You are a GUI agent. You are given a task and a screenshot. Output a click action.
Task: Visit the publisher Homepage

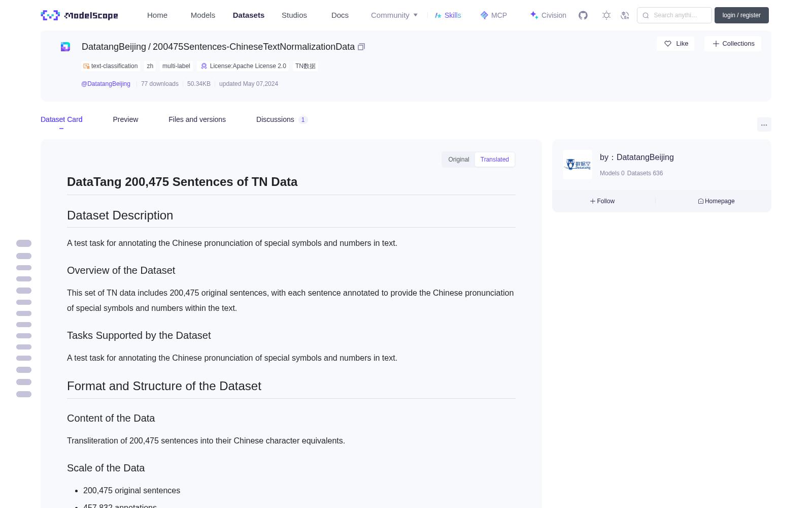tap(716, 201)
